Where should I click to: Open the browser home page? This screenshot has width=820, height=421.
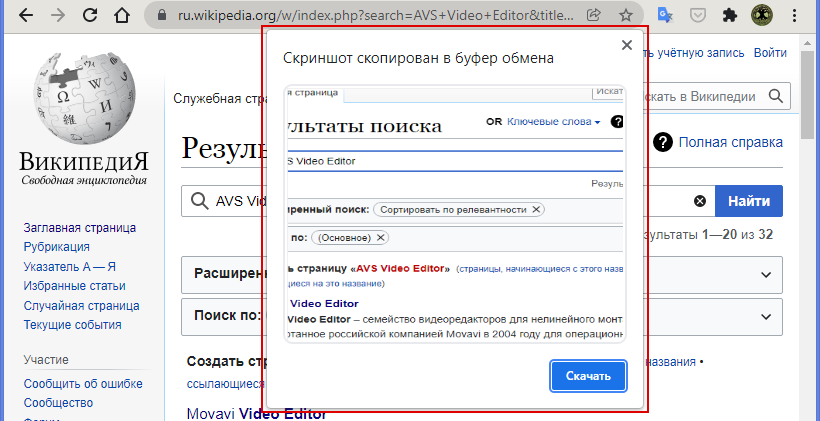[122, 16]
